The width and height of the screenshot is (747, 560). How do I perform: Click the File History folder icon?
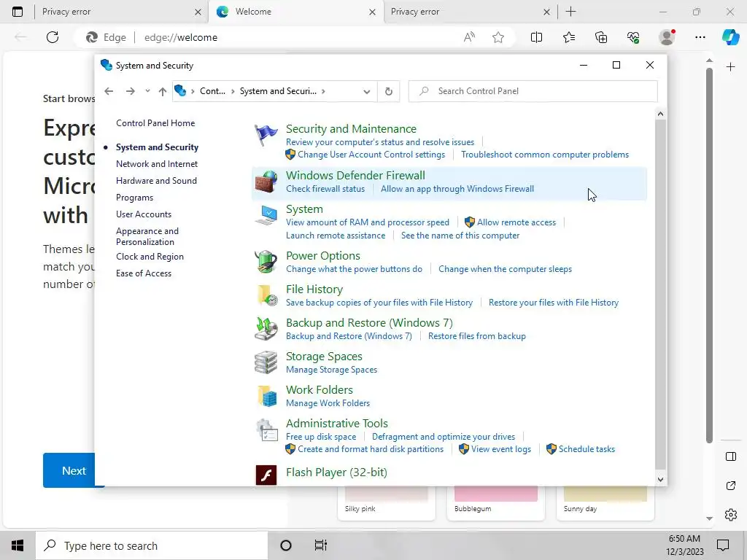(266, 295)
